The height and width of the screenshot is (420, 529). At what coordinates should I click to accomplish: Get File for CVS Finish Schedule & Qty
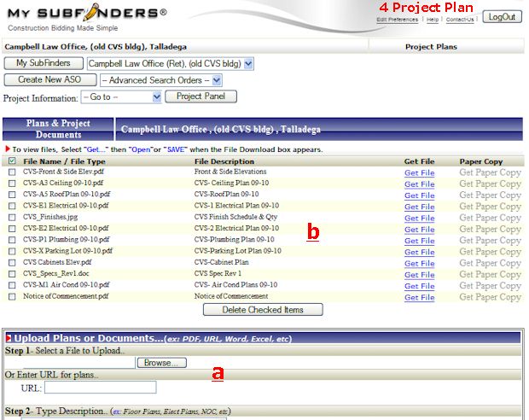click(x=419, y=218)
